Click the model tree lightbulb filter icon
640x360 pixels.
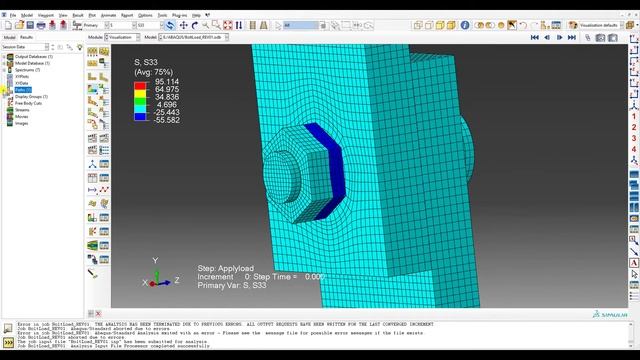pos(80,47)
